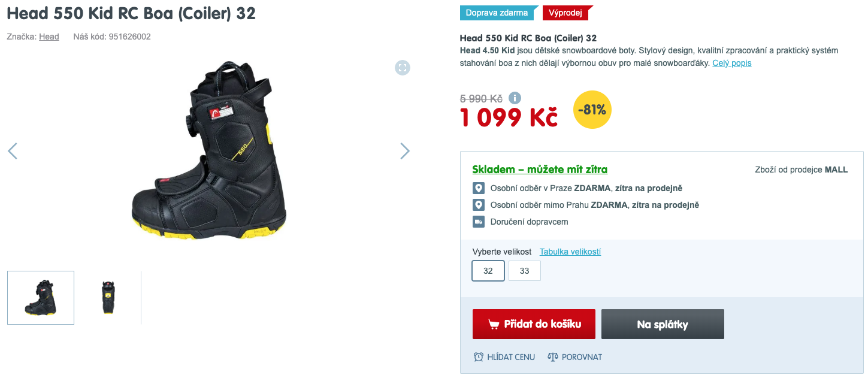Select size 33
The height and width of the screenshot is (378, 868).
coord(525,271)
